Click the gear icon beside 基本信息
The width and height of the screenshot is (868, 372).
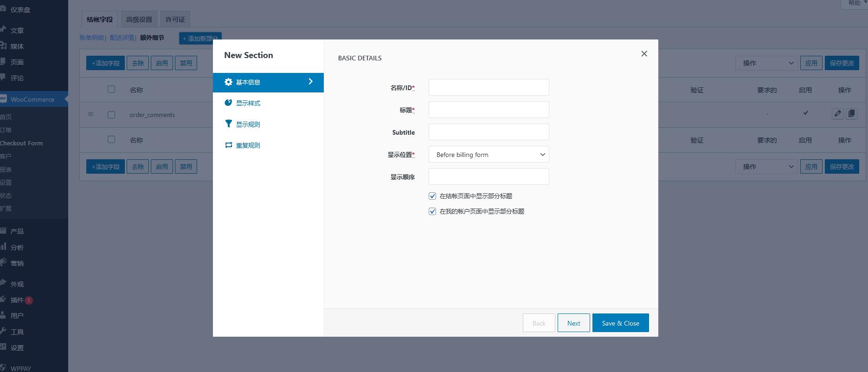point(228,82)
